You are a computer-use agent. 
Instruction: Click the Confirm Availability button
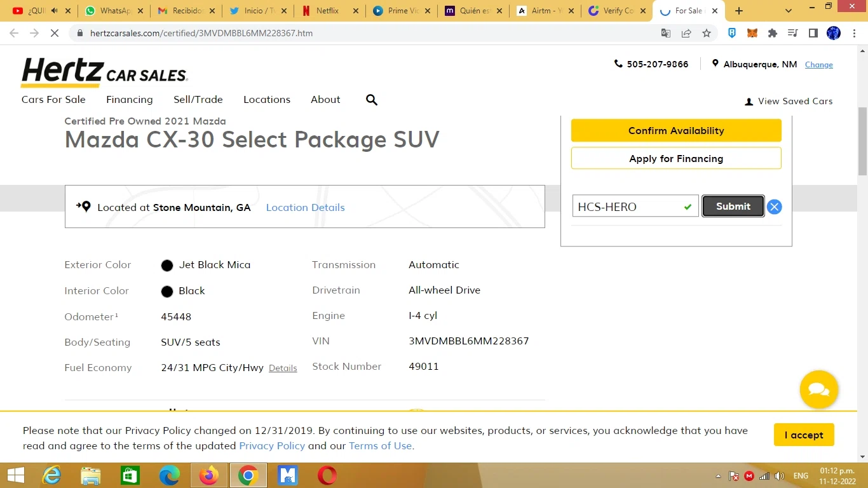[676, 130]
